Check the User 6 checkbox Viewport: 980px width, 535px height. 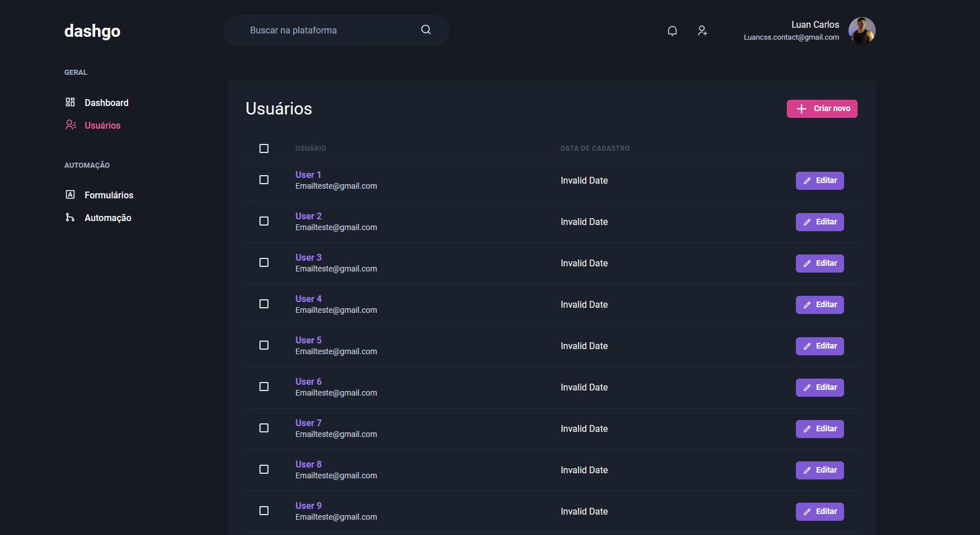point(264,387)
